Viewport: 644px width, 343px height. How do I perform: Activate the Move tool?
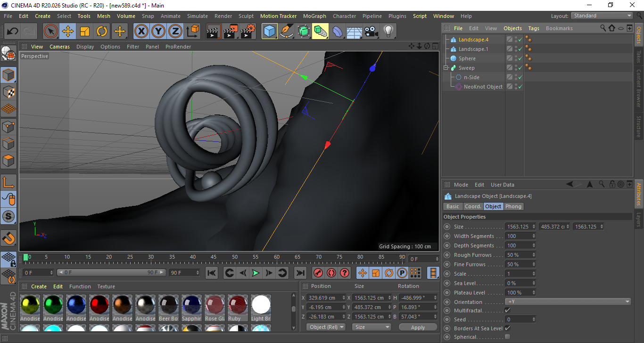tap(68, 32)
